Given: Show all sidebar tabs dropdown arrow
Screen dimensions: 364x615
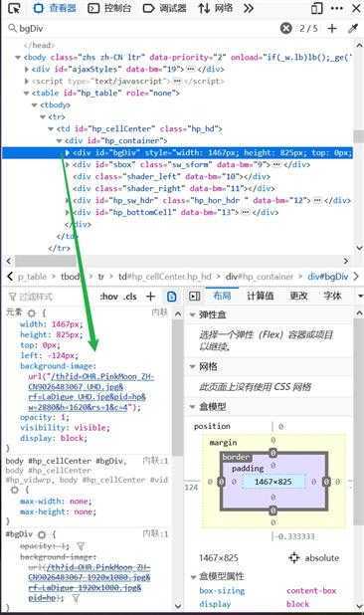Looking at the screenshot, I should click(x=360, y=297).
